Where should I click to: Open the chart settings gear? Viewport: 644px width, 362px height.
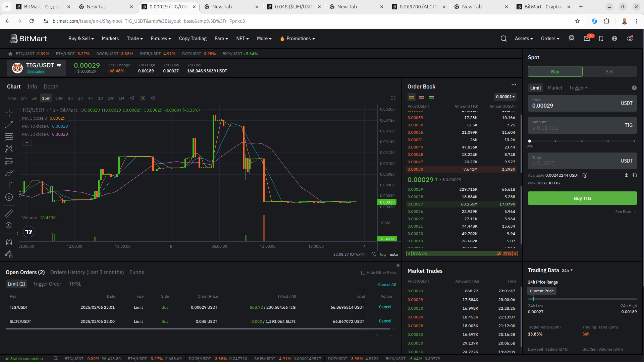point(153,98)
